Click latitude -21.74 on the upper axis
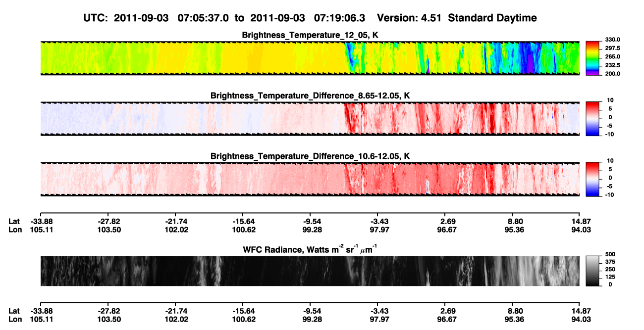The width and height of the screenshot is (644, 330). [x=176, y=222]
